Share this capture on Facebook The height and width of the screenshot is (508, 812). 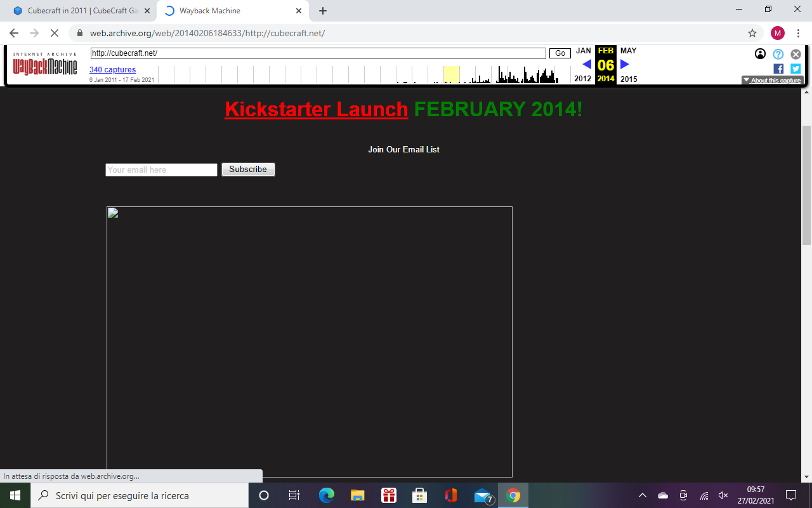click(778, 69)
